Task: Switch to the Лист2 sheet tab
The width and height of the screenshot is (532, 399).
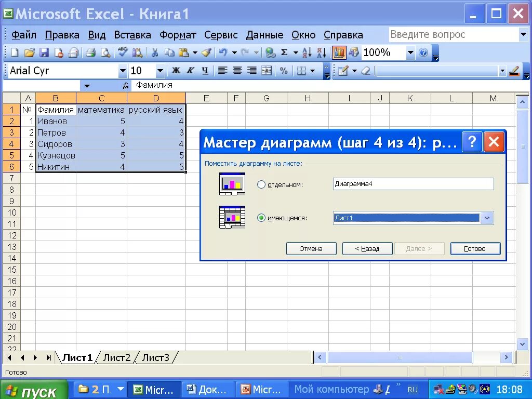Action: (116, 357)
